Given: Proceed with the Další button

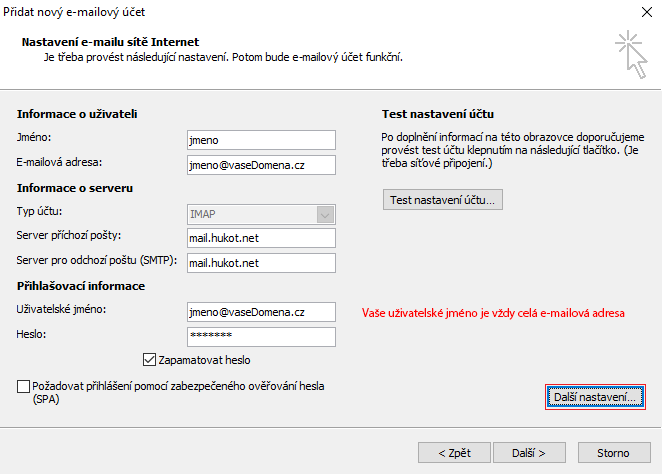Looking at the screenshot, I should coord(528,452).
